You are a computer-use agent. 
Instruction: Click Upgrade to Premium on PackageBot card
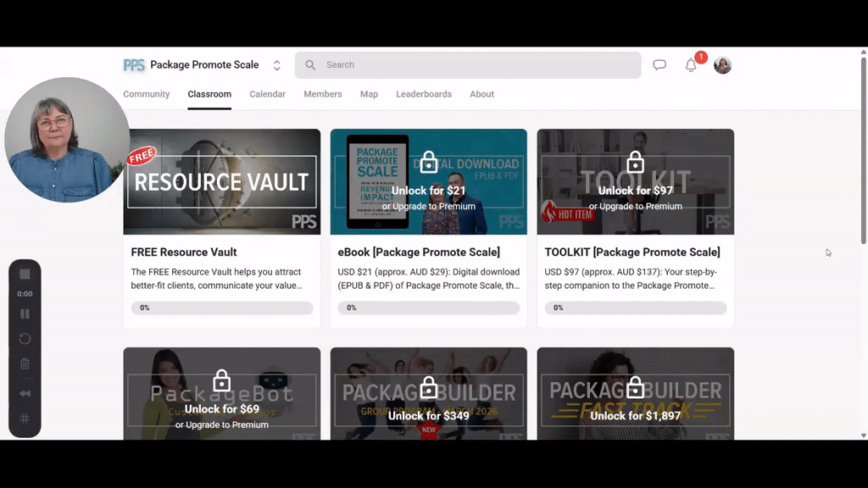coord(222,425)
